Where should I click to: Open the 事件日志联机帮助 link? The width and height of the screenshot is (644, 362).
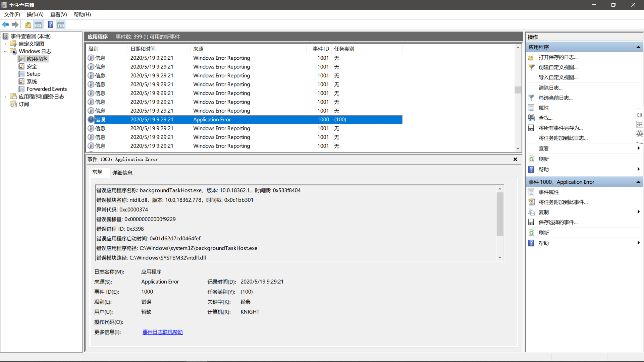coord(162,332)
